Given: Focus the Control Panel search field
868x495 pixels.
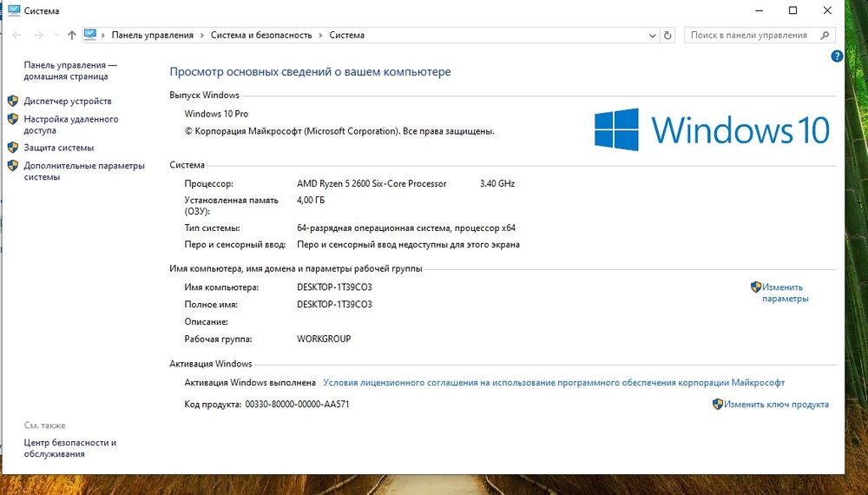Looking at the screenshot, I should pos(759,35).
